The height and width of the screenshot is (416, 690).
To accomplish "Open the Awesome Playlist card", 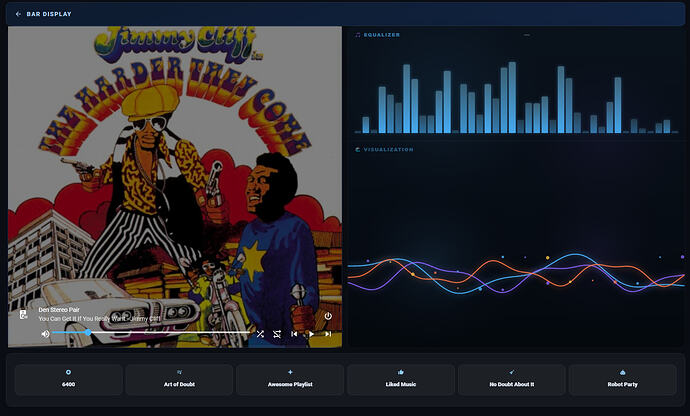I will 290,379.
